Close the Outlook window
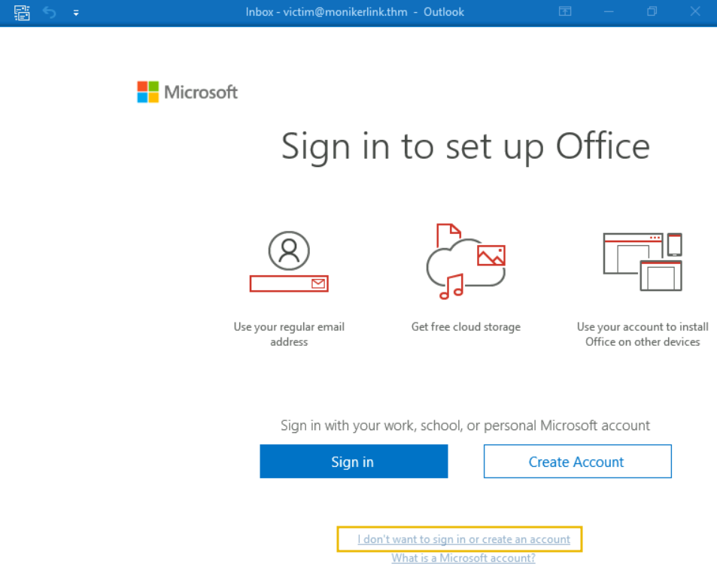This screenshot has height=588, width=717. (x=695, y=11)
